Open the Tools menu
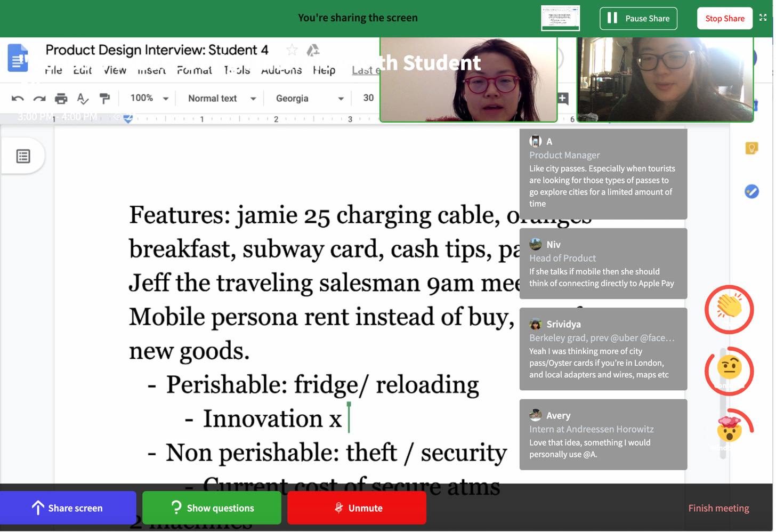The image size is (776, 532). [237, 70]
